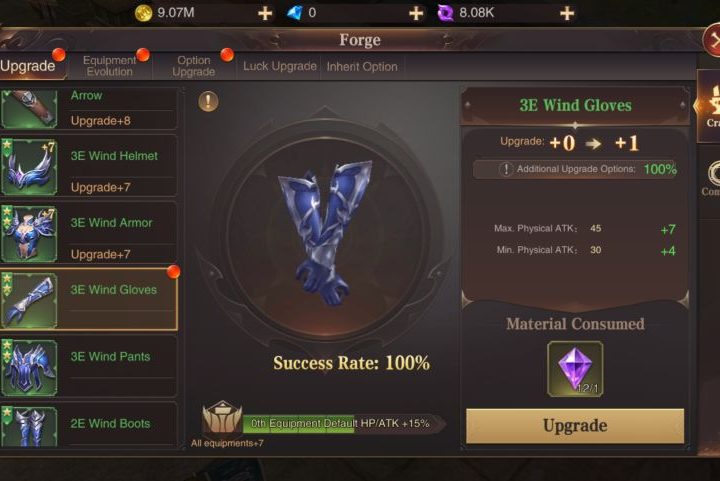The height and width of the screenshot is (481, 720).
Task: Choose 3E Wind Armor from the list
Action: [x=89, y=234]
